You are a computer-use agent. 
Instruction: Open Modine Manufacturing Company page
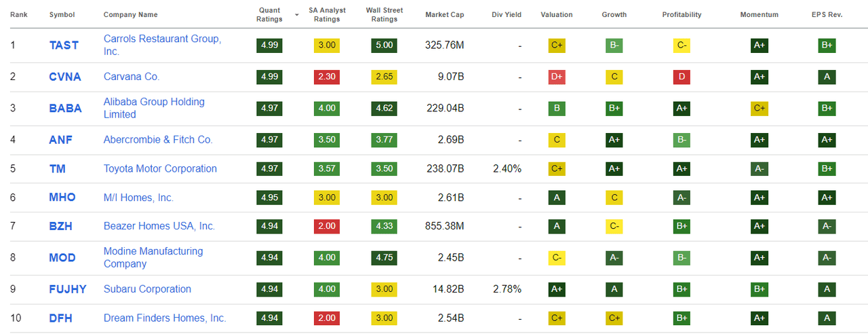tap(153, 257)
